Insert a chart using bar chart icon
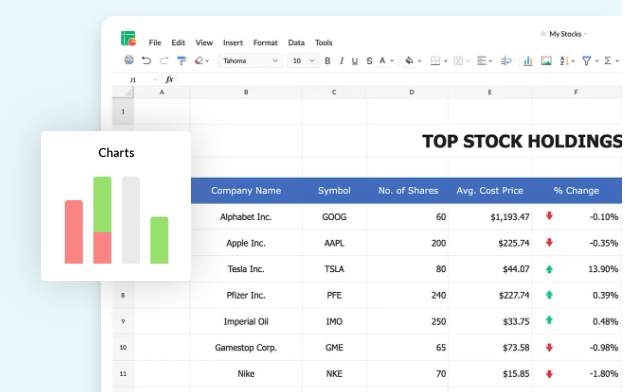Image resolution: width=625 pixels, height=392 pixels. tap(528, 61)
